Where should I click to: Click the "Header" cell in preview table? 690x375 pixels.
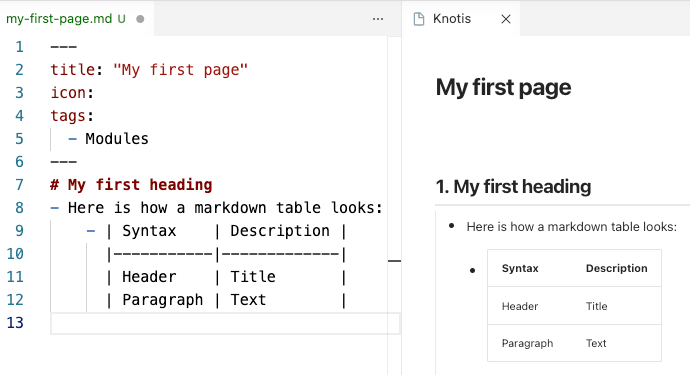coord(520,306)
